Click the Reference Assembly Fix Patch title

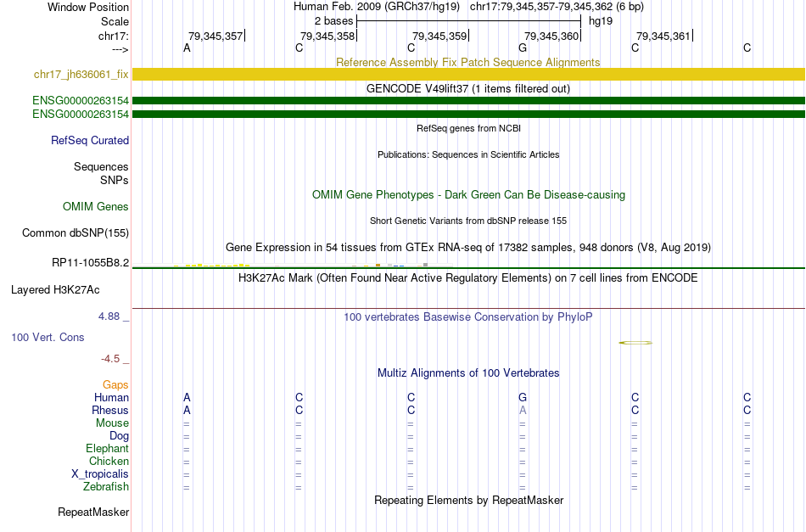468,62
